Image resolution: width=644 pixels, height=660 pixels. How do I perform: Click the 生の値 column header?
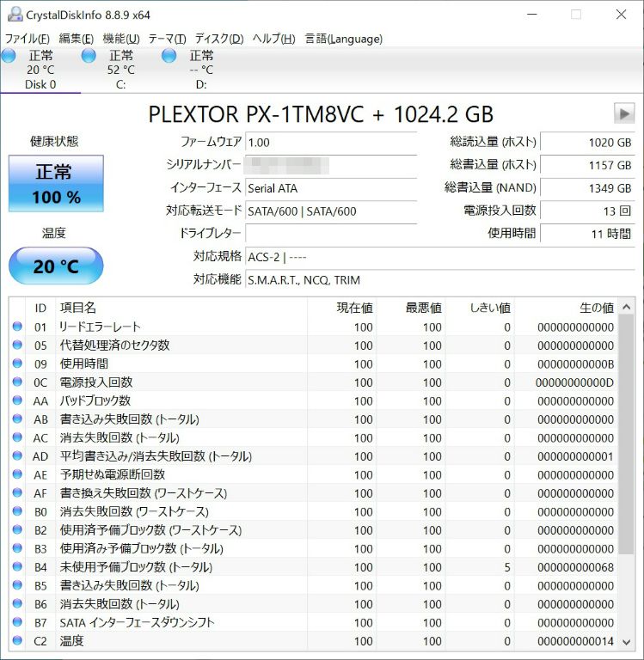coord(566,308)
